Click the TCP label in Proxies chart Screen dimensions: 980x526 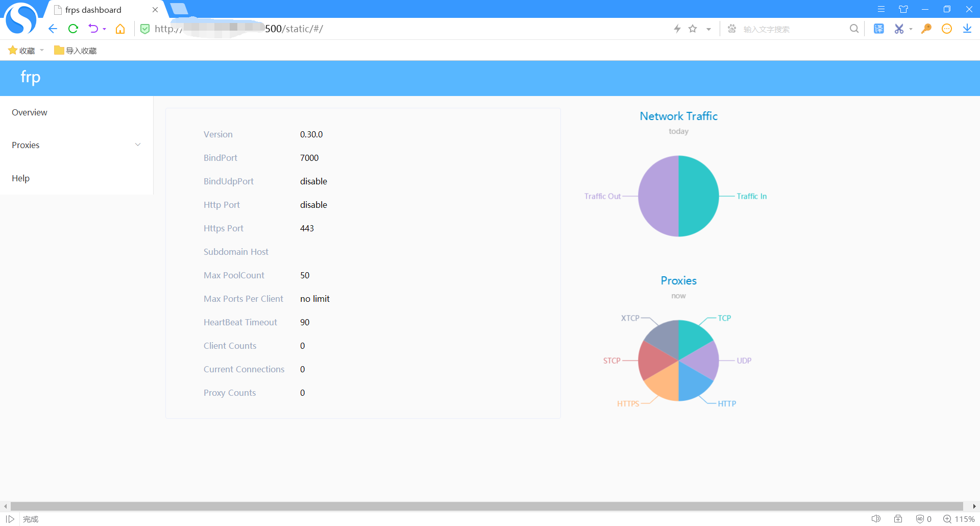724,318
